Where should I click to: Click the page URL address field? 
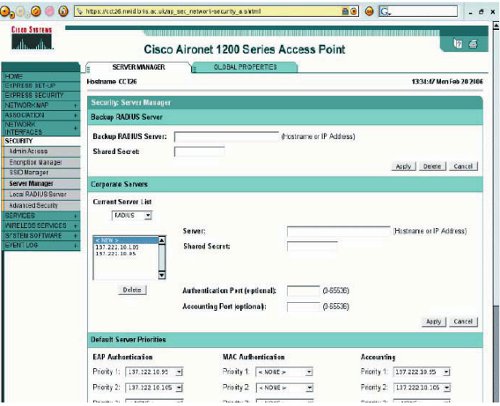pyautogui.click(x=212, y=11)
